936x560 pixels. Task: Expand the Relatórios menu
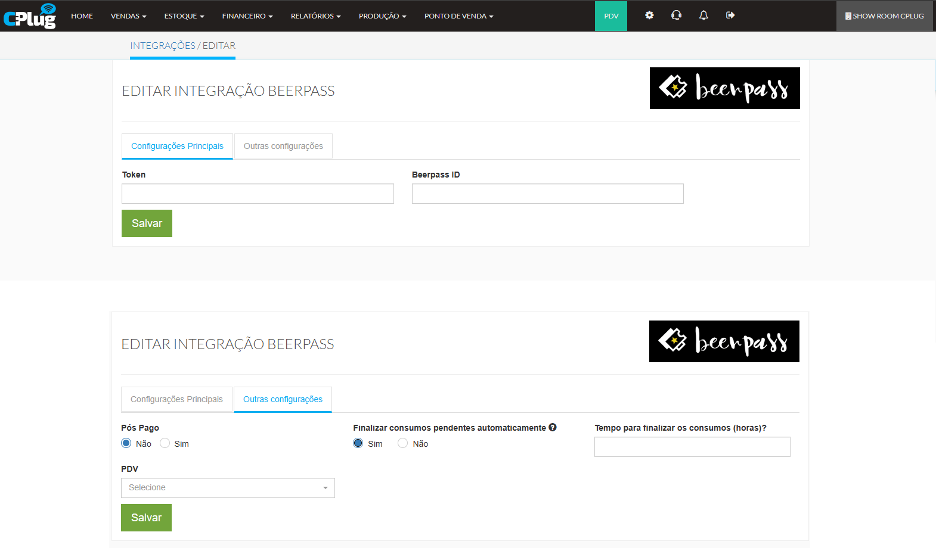pyautogui.click(x=315, y=16)
